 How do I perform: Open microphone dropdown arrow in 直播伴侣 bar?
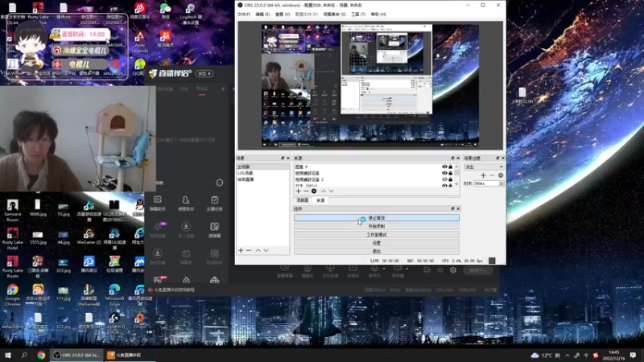(x=384, y=269)
